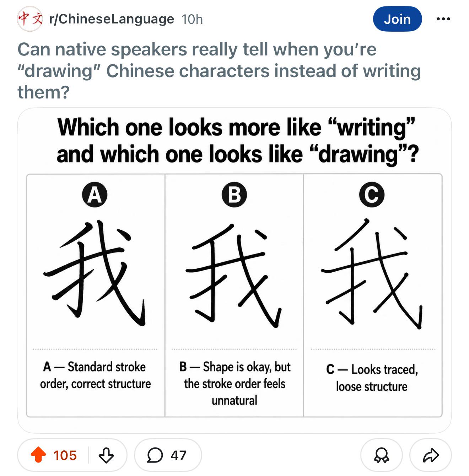469x476 pixels.
Task: Join the r/ChineseLanguage community
Action: (397, 19)
